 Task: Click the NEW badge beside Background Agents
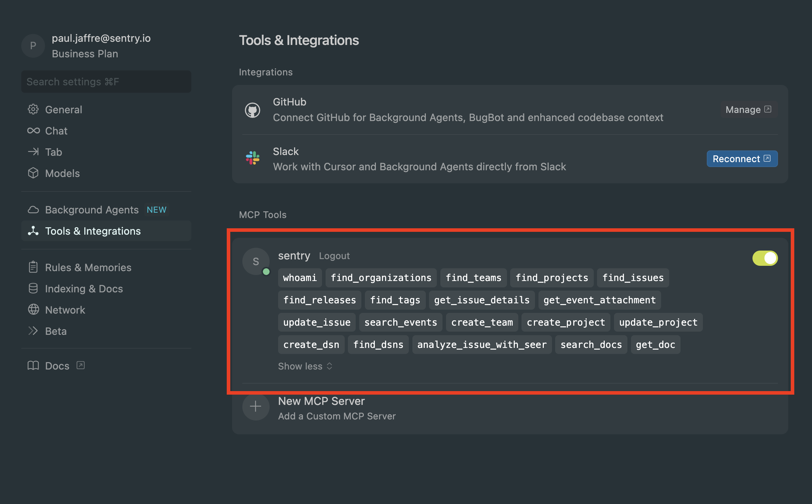(156, 210)
